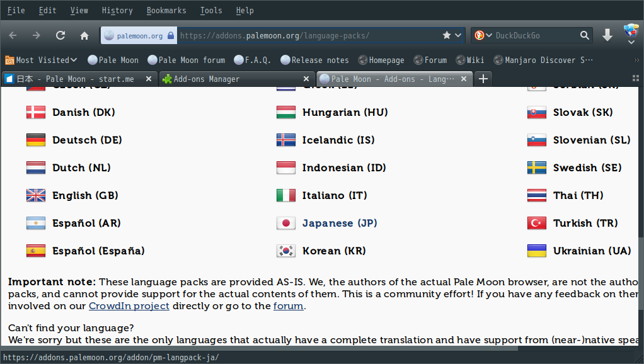This screenshot has height=364, width=644.
Task: Close the start.me tab
Action: tap(149, 79)
